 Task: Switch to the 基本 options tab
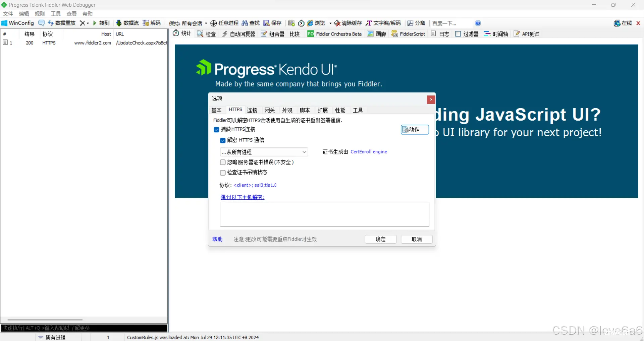(x=217, y=110)
